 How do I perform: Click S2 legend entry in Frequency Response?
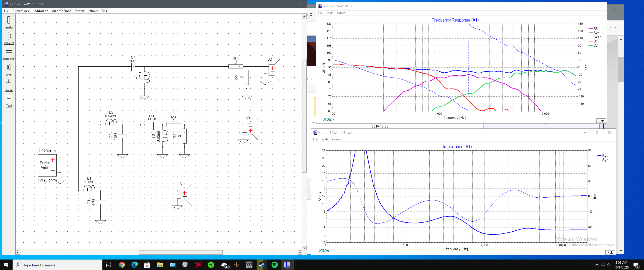tap(593, 46)
